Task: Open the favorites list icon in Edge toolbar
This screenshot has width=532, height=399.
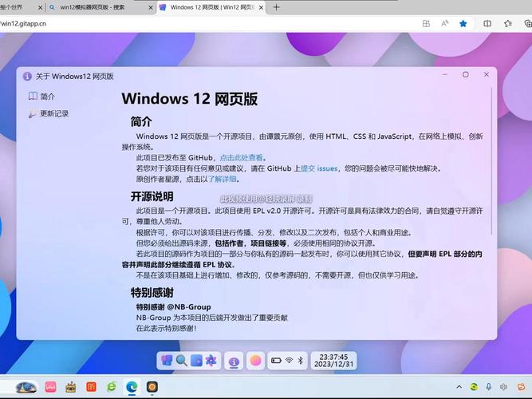Action: 507,23
